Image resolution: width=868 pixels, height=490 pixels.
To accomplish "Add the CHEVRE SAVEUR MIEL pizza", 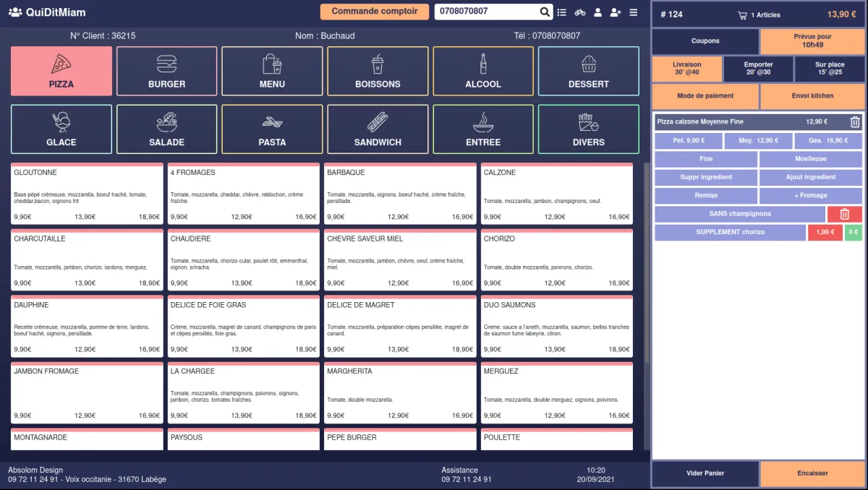I will pyautogui.click(x=400, y=260).
